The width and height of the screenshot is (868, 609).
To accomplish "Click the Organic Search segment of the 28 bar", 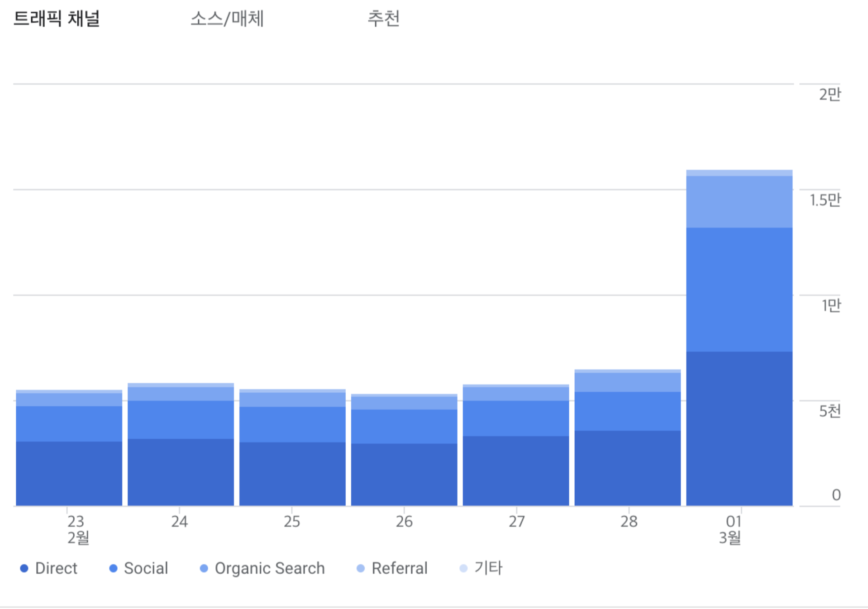I will tap(628, 382).
